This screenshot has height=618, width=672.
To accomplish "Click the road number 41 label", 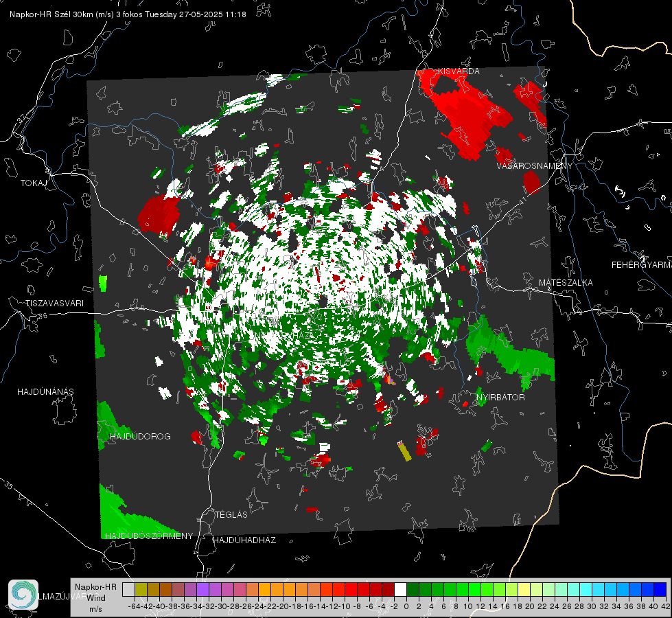I will [524, 201].
